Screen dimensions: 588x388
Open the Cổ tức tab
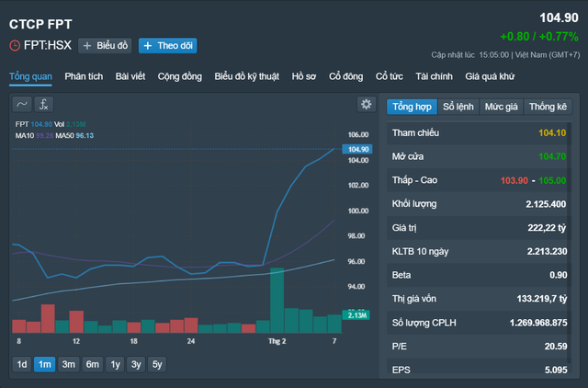(390, 75)
